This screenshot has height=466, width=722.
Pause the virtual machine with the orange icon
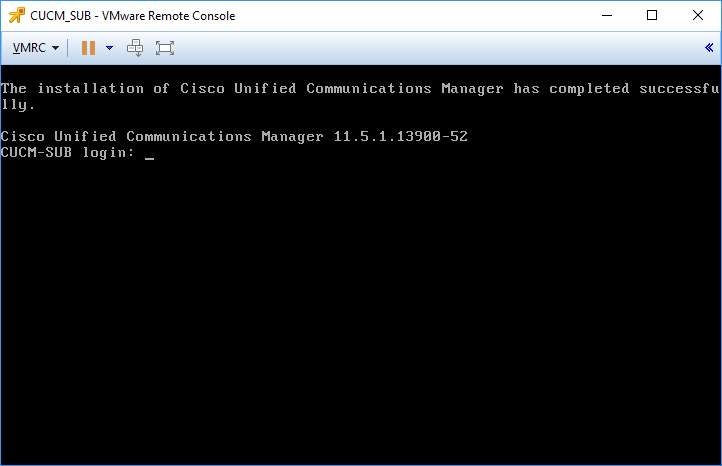point(88,48)
